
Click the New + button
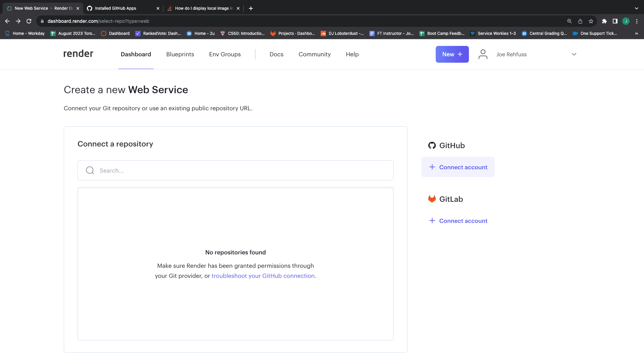pyautogui.click(x=452, y=54)
